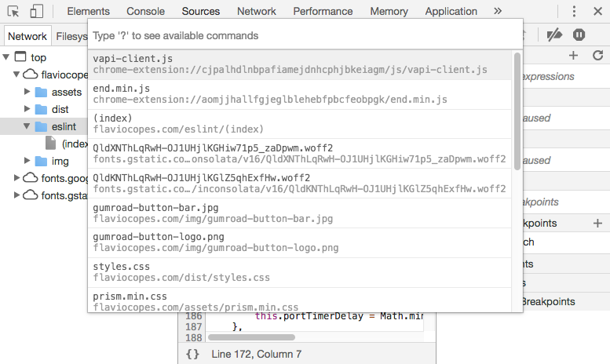610x364 pixels.
Task: Click line number 187 in the gutter
Action: (193, 326)
